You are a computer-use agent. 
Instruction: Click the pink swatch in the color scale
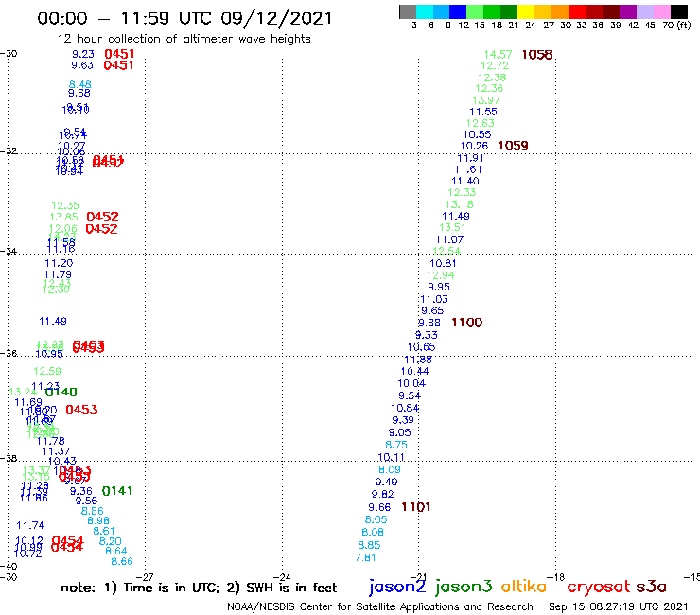coord(661,11)
